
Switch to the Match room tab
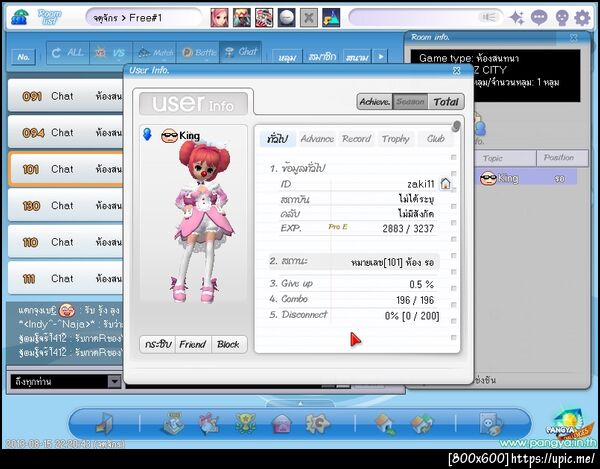(155, 52)
